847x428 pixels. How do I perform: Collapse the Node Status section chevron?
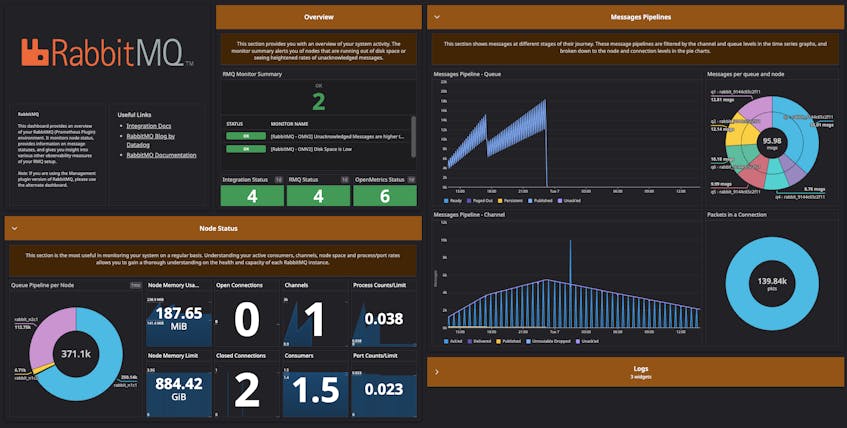[x=15, y=229]
